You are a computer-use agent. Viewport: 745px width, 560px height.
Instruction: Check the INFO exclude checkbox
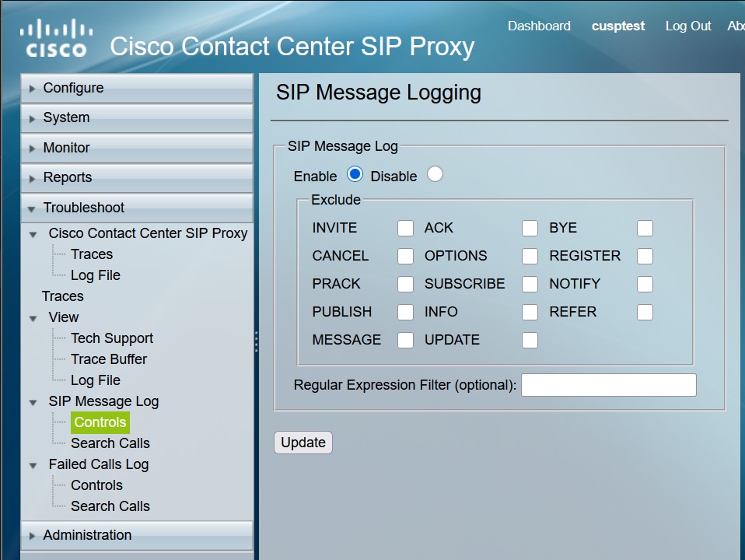coord(530,313)
